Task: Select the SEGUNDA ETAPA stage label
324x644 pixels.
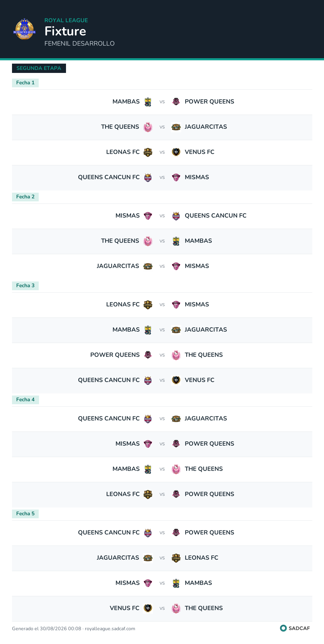Action: point(39,68)
